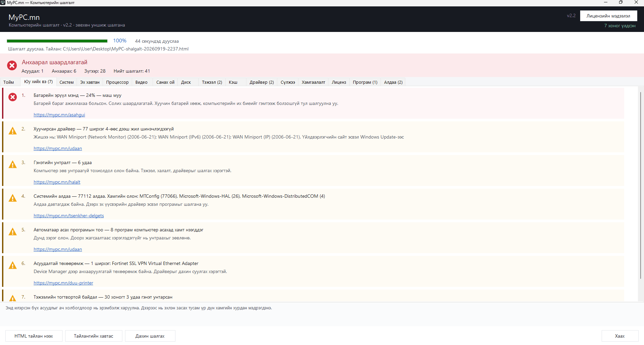
Task: Switch to the Хамгаалалт tab
Action: (x=314, y=82)
